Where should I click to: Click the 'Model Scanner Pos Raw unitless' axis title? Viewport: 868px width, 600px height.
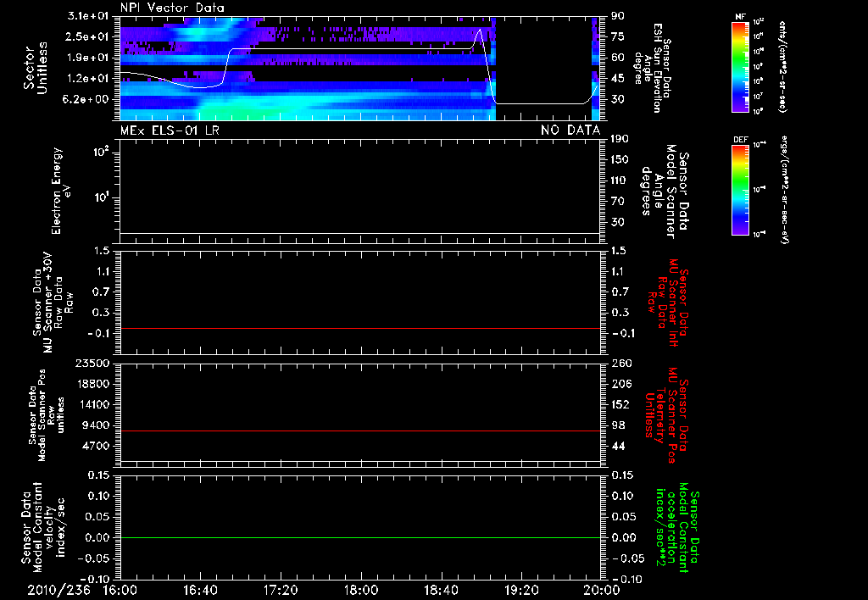pos(47,415)
